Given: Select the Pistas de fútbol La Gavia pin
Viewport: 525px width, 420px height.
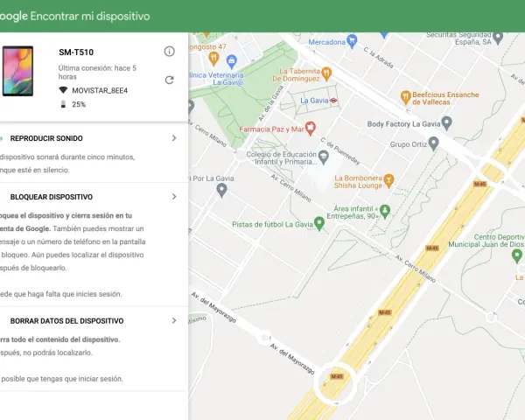Looking at the screenshot, I should (319, 223).
